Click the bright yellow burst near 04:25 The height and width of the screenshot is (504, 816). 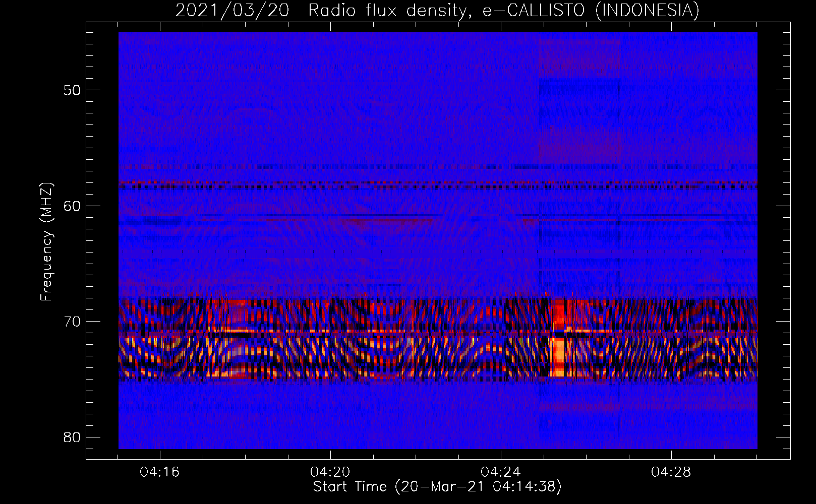(x=558, y=357)
